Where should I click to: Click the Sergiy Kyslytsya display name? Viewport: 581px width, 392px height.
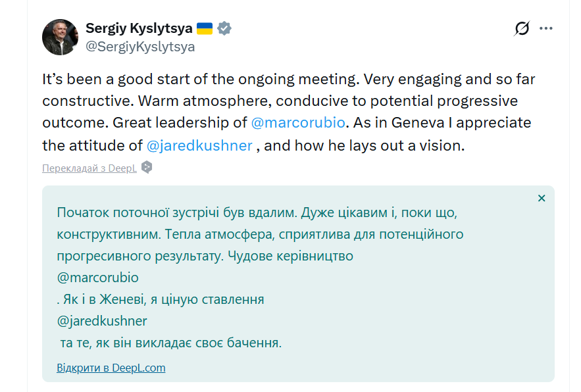click(139, 28)
